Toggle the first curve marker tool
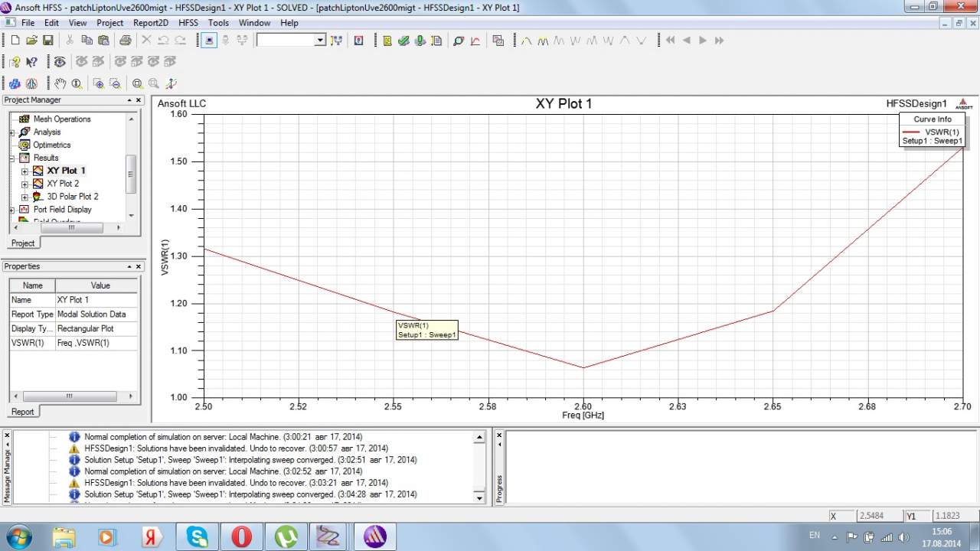This screenshot has height=551, width=980. click(x=527, y=41)
